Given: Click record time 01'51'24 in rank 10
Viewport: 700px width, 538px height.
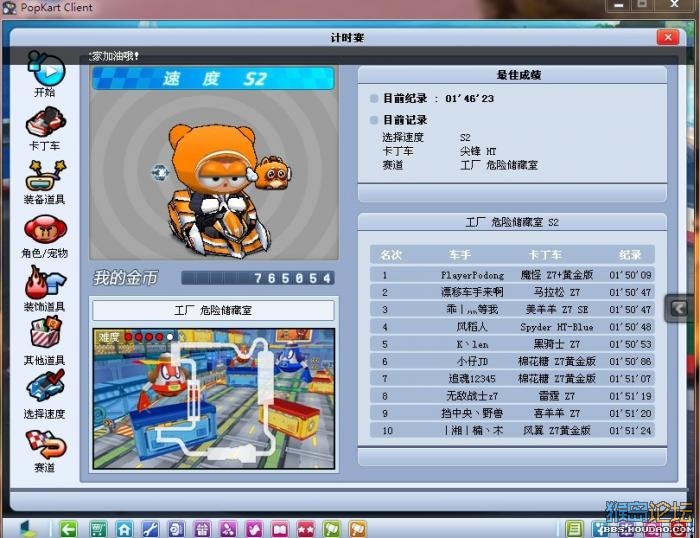Looking at the screenshot, I should click(630, 430).
